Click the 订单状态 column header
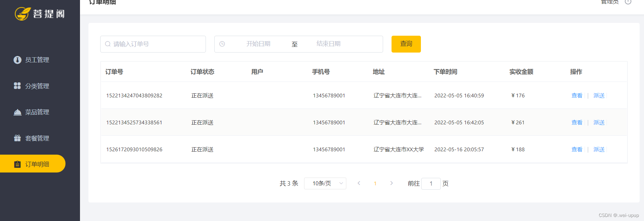Screen dimensions: 644x221 pyautogui.click(x=202, y=72)
